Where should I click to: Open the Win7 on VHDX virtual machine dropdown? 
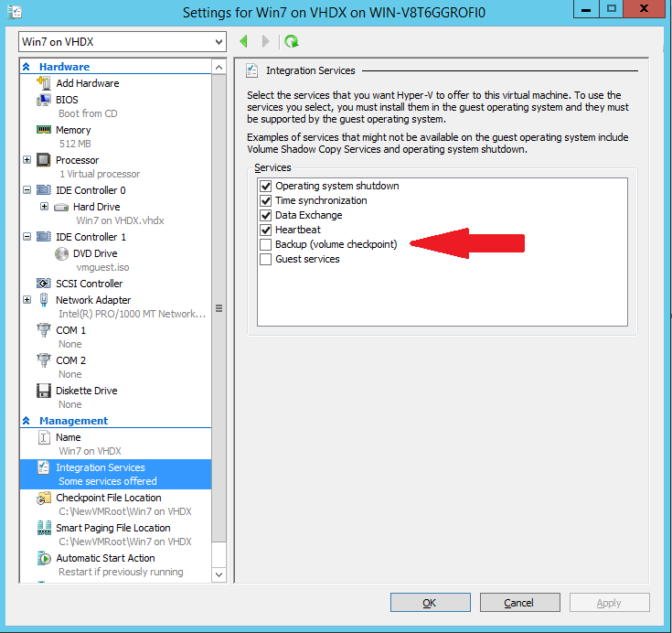coord(123,41)
